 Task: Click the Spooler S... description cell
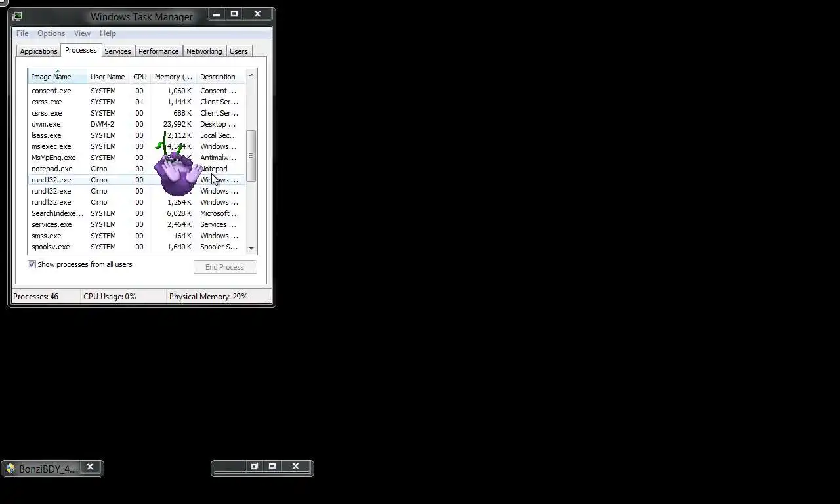219,247
